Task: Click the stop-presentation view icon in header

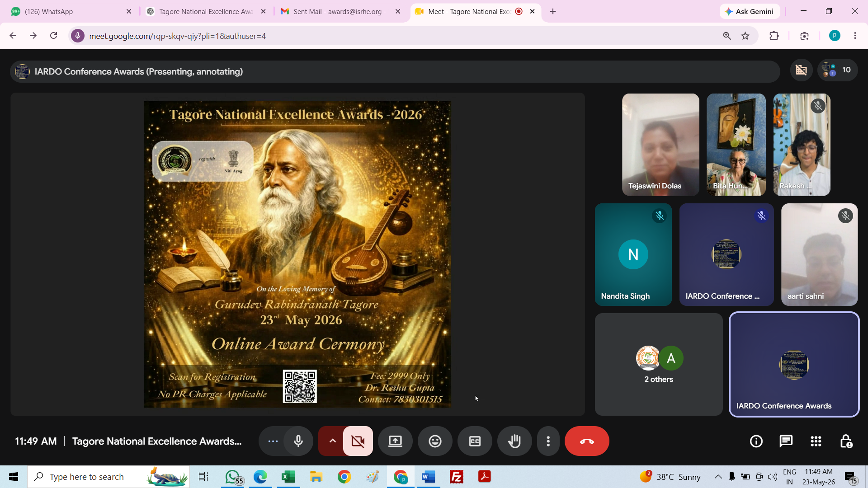Action: (801, 70)
